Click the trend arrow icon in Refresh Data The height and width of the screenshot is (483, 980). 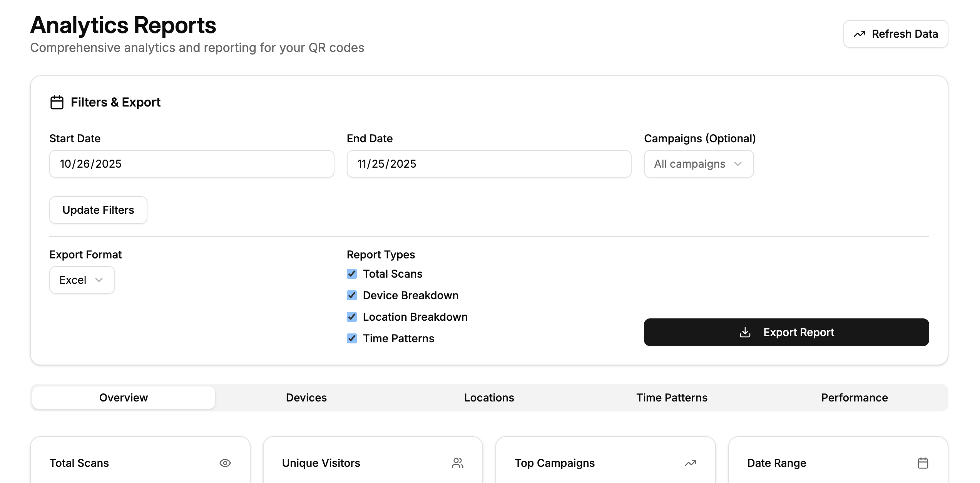pos(860,34)
